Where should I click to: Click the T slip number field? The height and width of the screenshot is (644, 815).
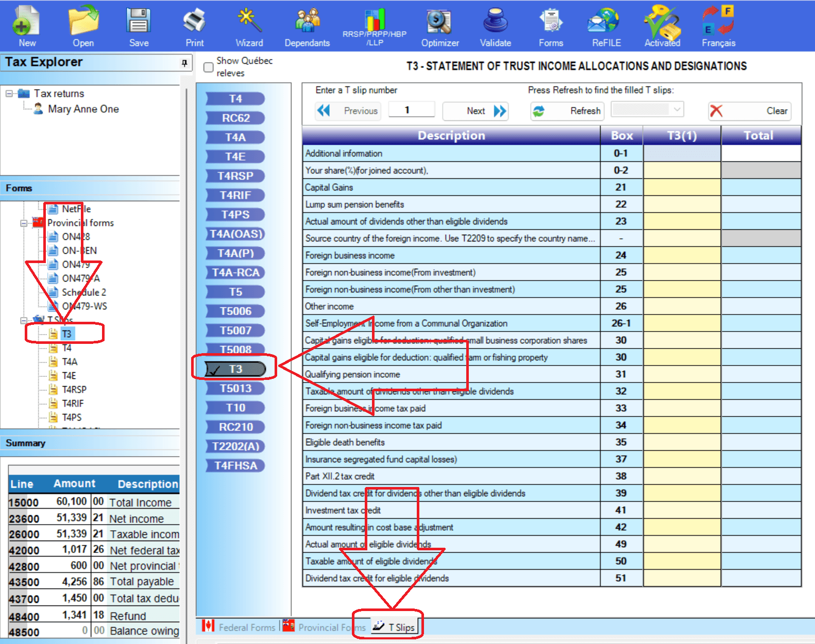click(411, 110)
